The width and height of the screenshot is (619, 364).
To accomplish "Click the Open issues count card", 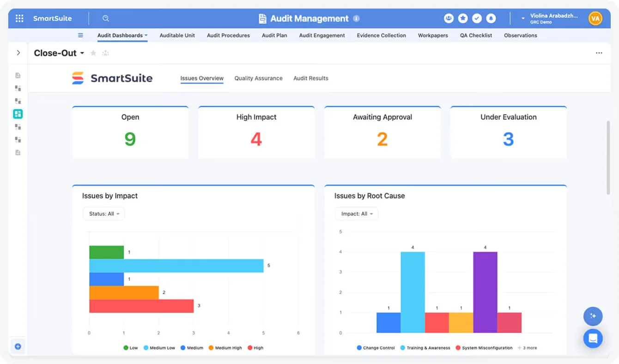I will point(130,133).
